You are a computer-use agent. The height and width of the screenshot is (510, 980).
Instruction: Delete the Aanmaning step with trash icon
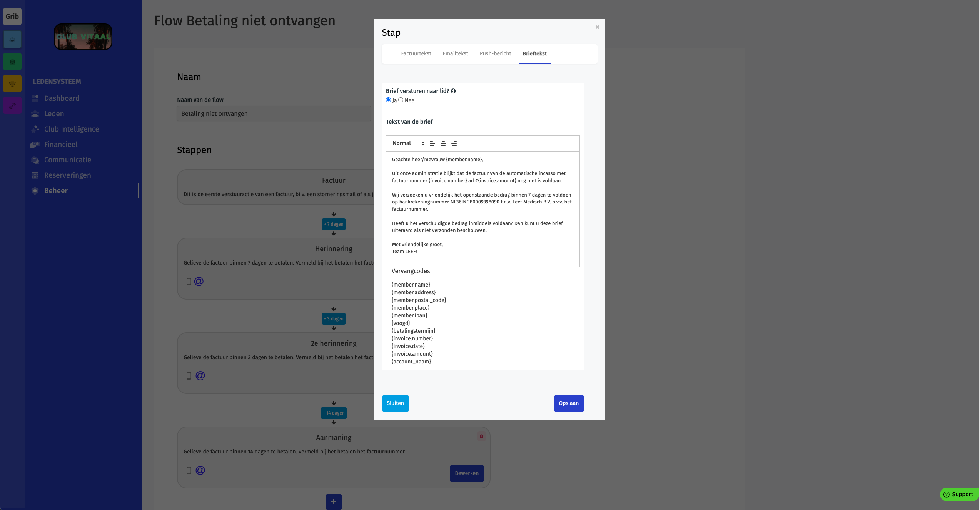tap(481, 436)
